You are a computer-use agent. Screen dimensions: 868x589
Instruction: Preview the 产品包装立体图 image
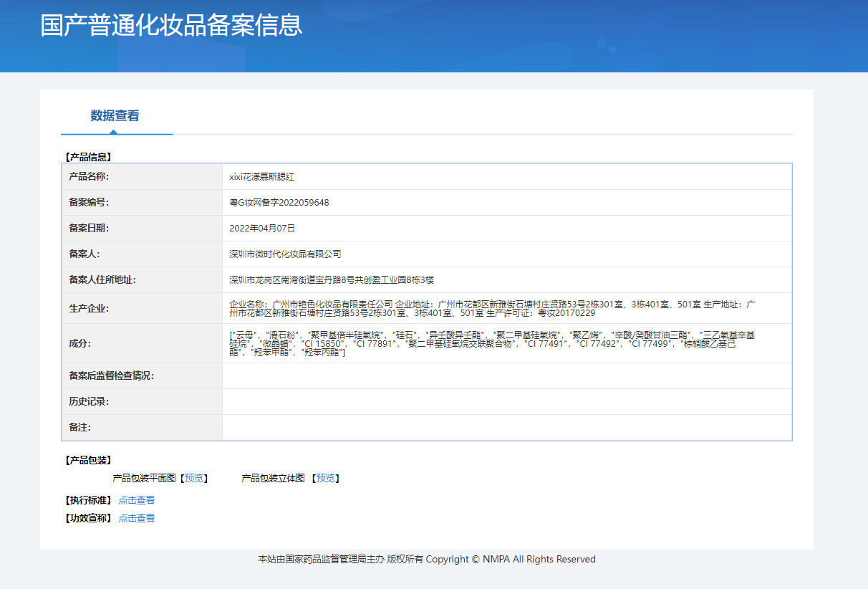pos(325,479)
